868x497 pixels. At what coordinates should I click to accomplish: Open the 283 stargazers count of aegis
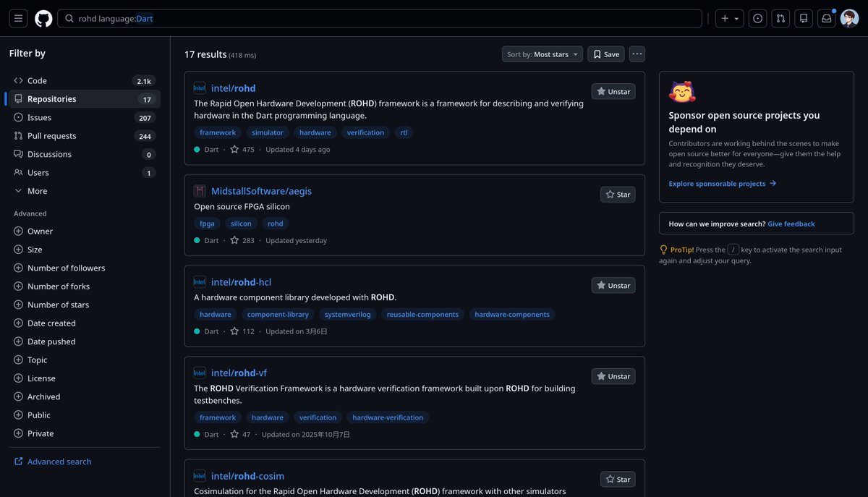[x=242, y=240]
